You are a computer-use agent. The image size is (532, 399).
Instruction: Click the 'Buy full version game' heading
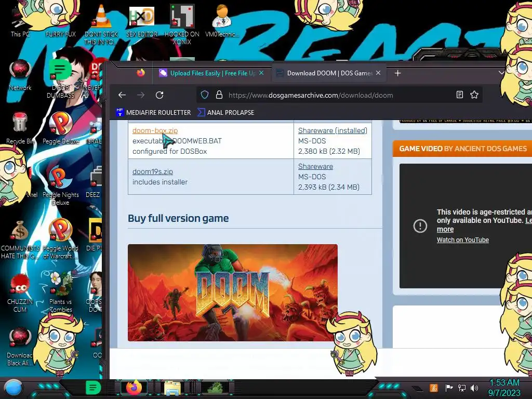pos(178,218)
